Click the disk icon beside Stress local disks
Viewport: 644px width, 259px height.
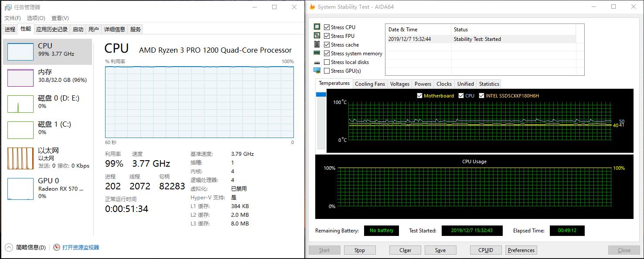coord(317,62)
